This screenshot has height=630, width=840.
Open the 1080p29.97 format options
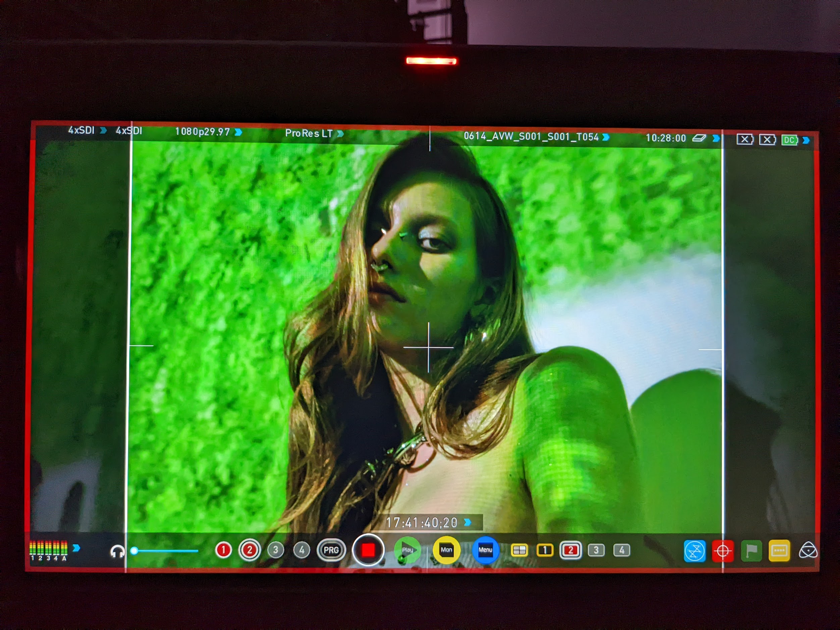click(x=208, y=132)
